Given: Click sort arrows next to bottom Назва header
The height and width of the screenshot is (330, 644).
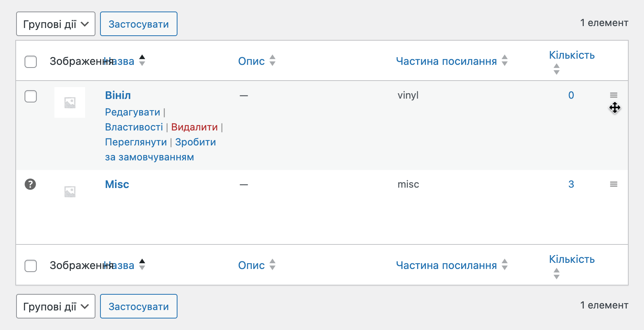Looking at the screenshot, I should [x=142, y=264].
